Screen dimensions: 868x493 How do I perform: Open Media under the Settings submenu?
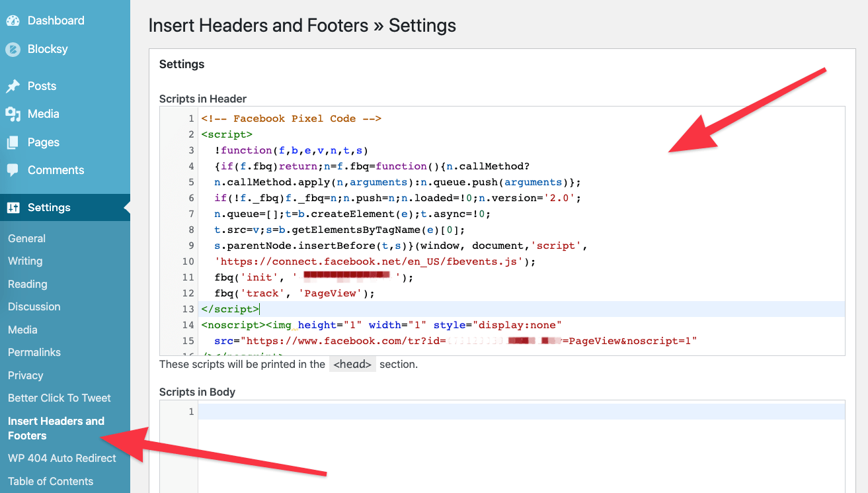tap(22, 330)
